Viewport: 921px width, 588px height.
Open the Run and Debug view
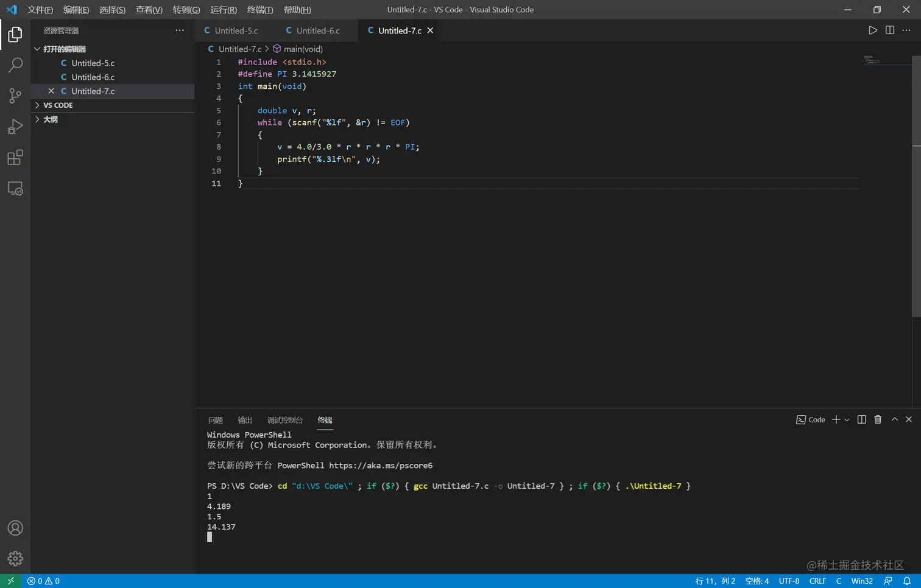pos(15,127)
